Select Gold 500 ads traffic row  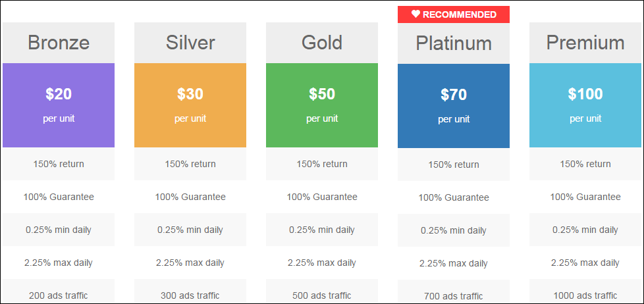tap(322, 291)
